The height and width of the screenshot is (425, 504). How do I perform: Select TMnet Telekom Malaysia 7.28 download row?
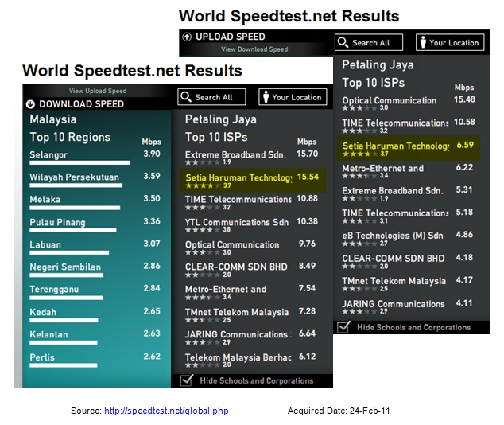pos(252,315)
